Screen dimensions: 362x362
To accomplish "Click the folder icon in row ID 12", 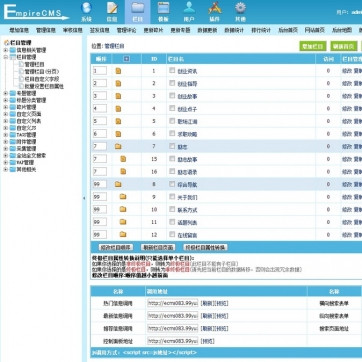I will click(123, 235).
